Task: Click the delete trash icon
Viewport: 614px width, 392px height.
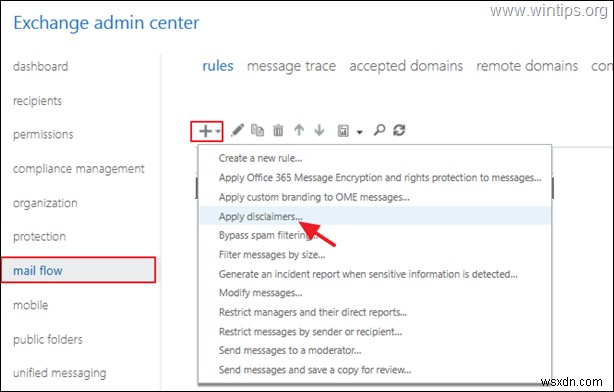Action: point(278,130)
